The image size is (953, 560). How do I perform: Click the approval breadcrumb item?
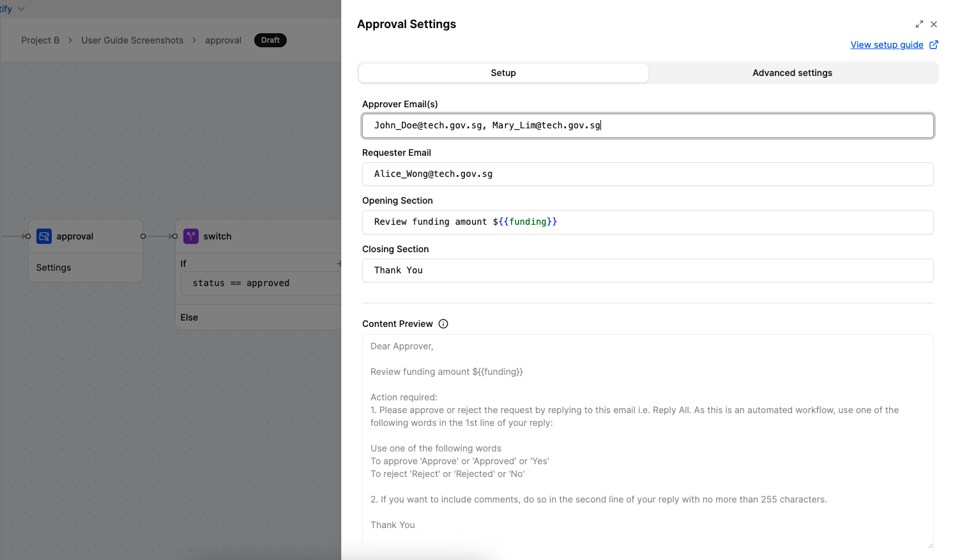pos(223,40)
